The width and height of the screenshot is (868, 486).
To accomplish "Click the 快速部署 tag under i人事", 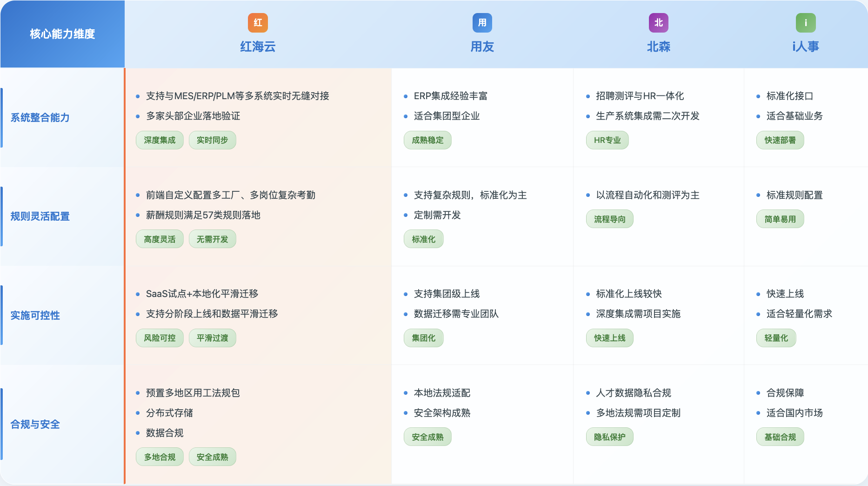I will pos(780,140).
